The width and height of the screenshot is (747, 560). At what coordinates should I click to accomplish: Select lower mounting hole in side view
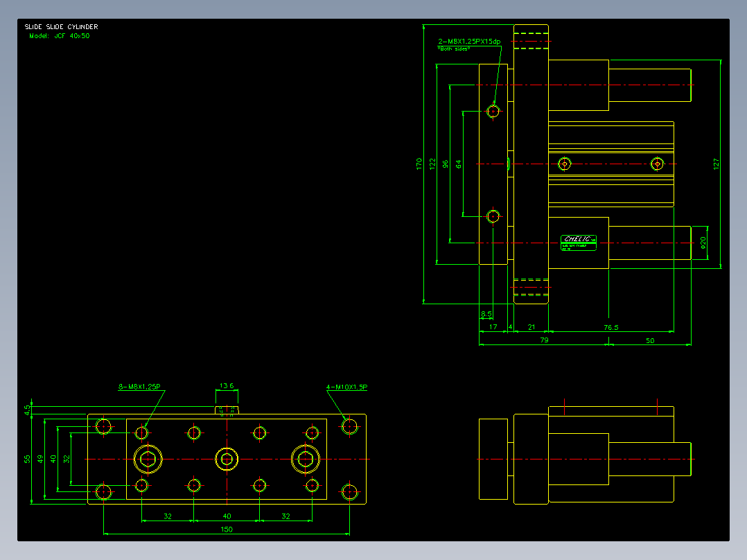pyautogui.click(x=493, y=216)
